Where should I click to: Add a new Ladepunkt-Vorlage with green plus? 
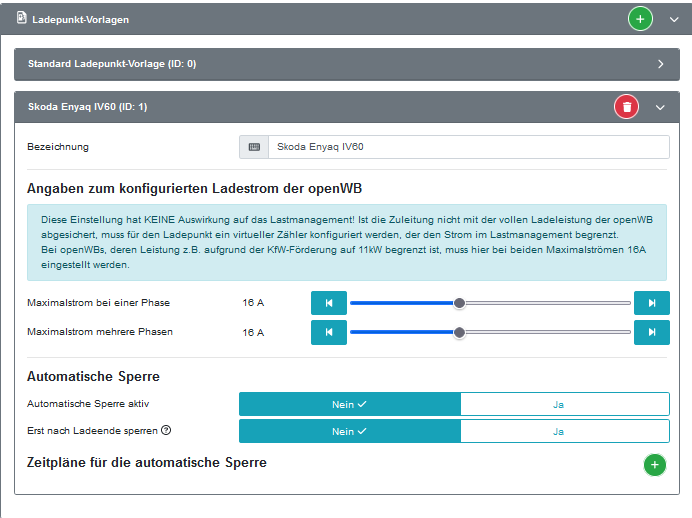tap(640, 18)
